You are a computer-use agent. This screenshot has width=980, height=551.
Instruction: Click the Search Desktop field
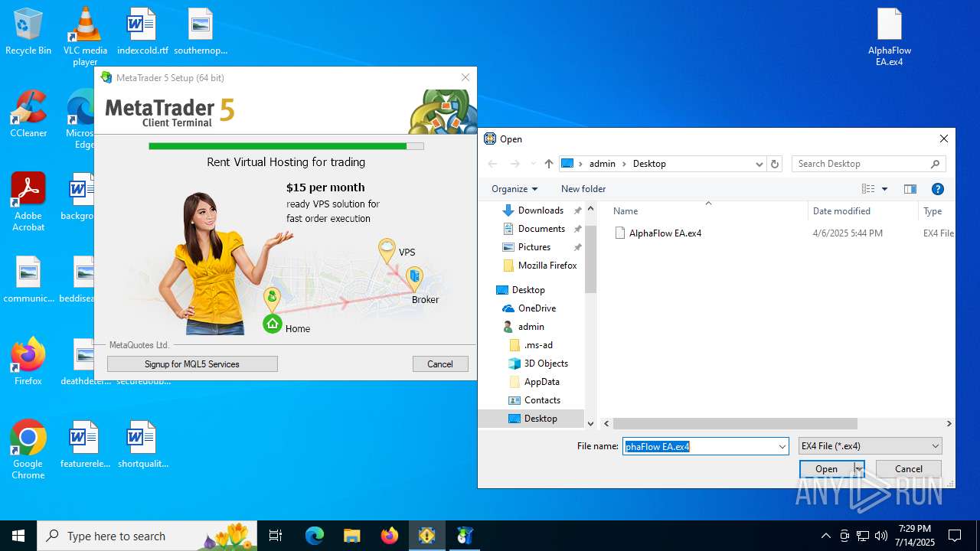click(x=868, y=164)
